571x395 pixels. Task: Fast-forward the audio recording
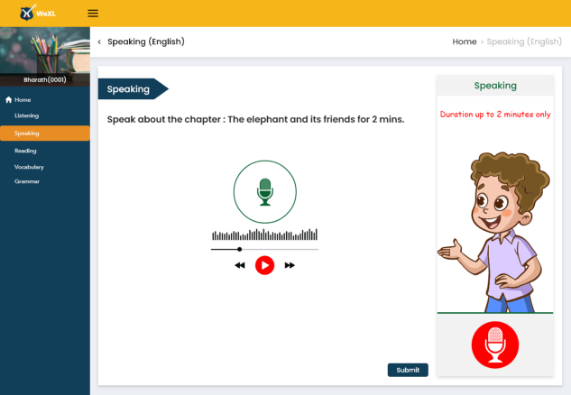[x=290, y=265]
